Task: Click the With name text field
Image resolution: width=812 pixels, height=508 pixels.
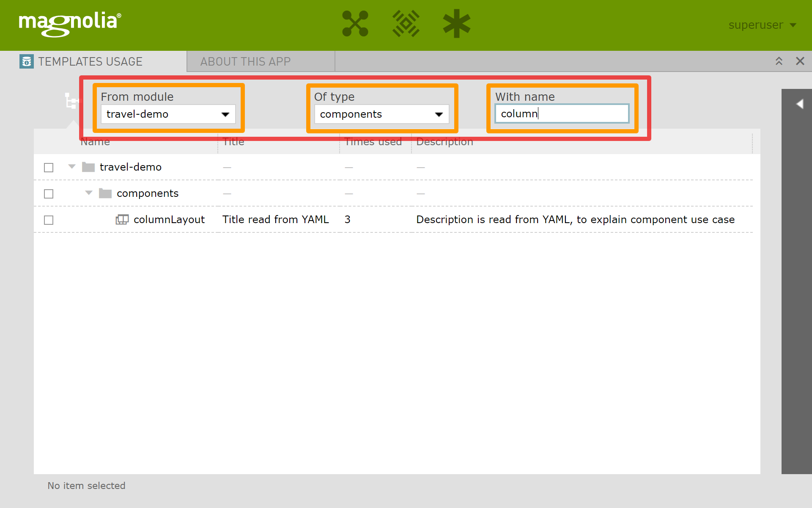Action: [562, 114]
